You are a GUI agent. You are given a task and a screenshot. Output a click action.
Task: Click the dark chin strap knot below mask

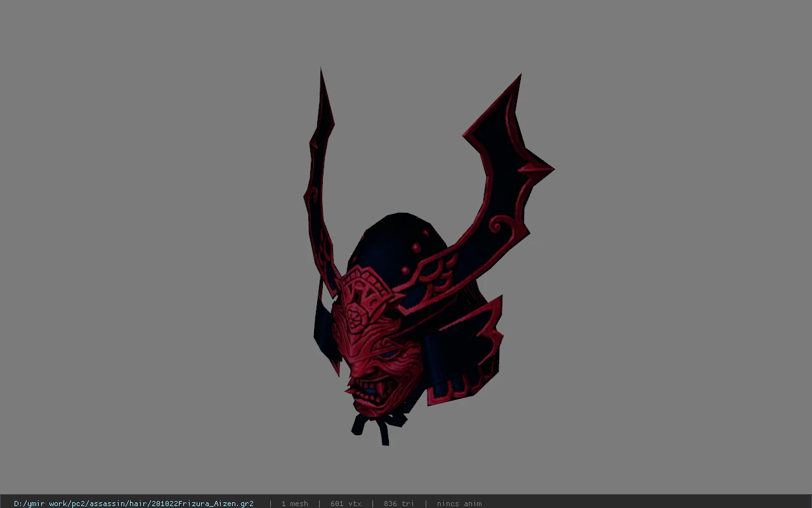(x=381, y=425)
